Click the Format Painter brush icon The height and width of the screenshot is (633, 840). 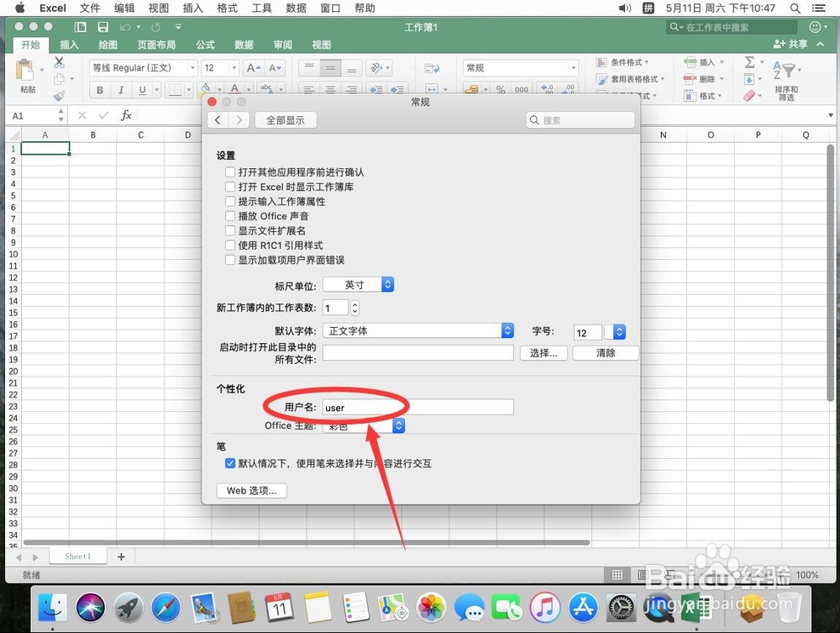(x=59, y=95)
